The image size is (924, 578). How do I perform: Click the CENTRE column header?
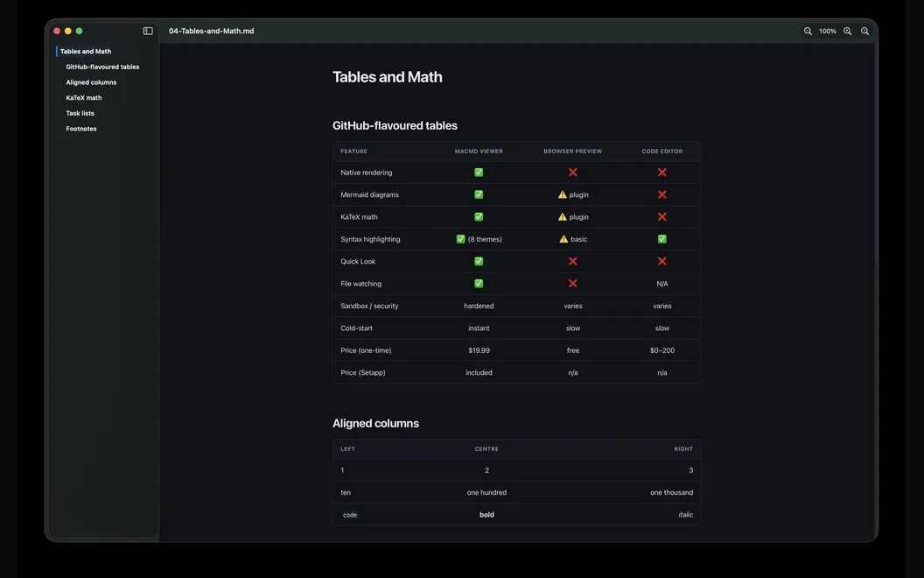[x=486, y=449]
